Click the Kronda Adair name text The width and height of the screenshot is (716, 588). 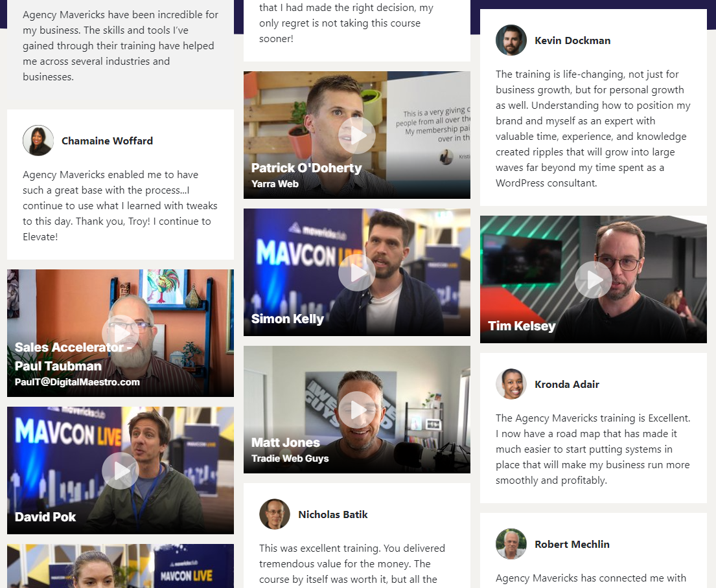pos(567,385)
